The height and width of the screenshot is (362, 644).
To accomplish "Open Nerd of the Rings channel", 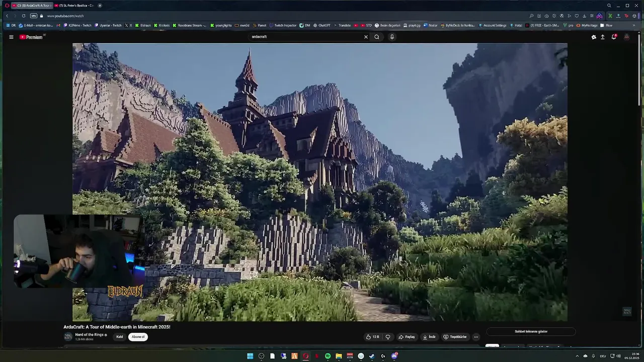I will point(90,335).
